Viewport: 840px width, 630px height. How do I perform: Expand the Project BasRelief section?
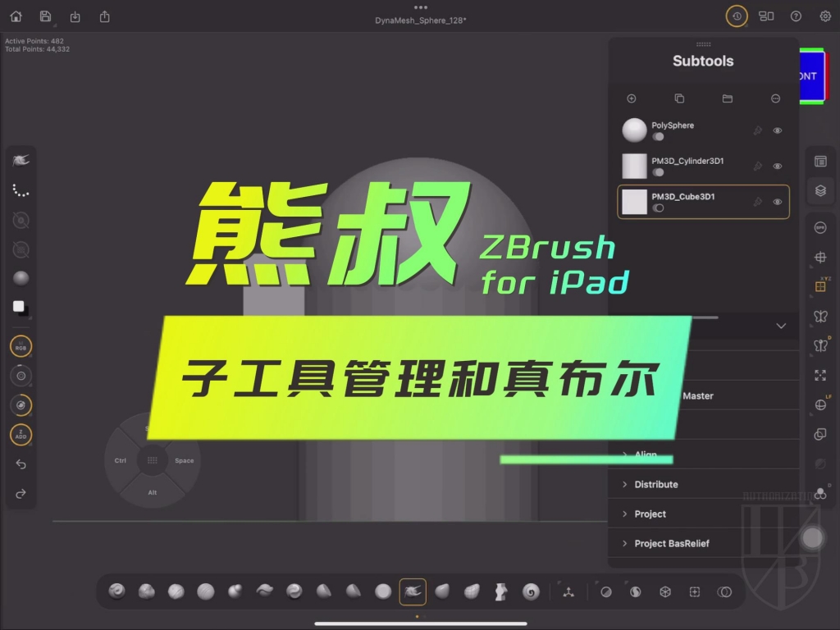[x=703, y=543]
